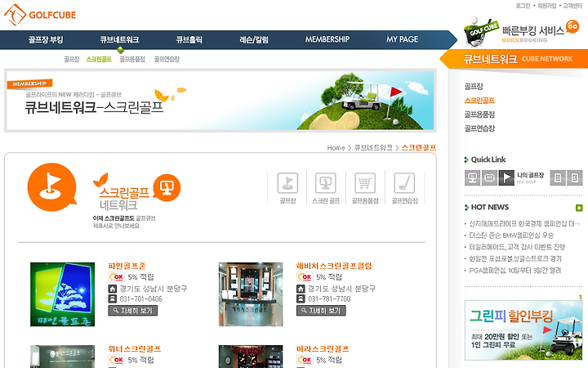Click 빠른부킹 서비스 QUICKBOOKING text
The width and height of the screenshot is (588, 368).
[x=532, y=34]
